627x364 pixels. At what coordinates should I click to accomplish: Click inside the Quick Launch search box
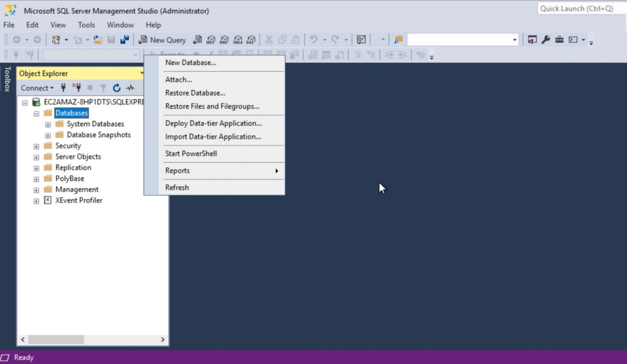tap(580, 8)
